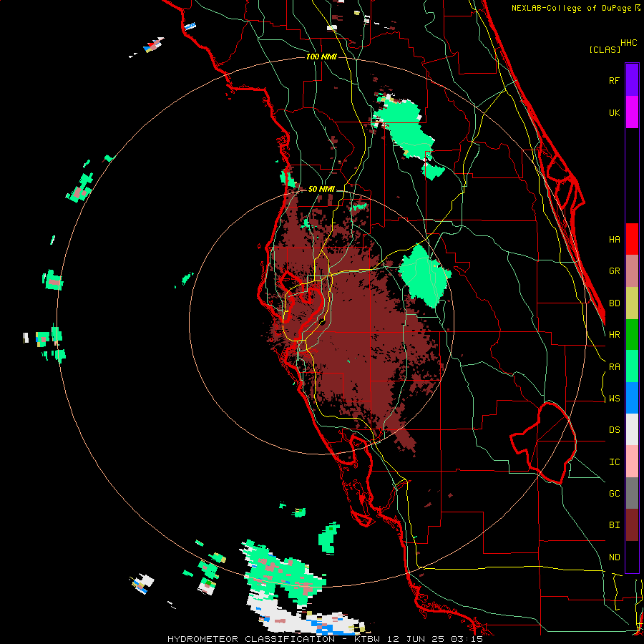This screenshot has height=644, width=644.
Task: Click the RA legend label
Action: click(x=614, y=367)
